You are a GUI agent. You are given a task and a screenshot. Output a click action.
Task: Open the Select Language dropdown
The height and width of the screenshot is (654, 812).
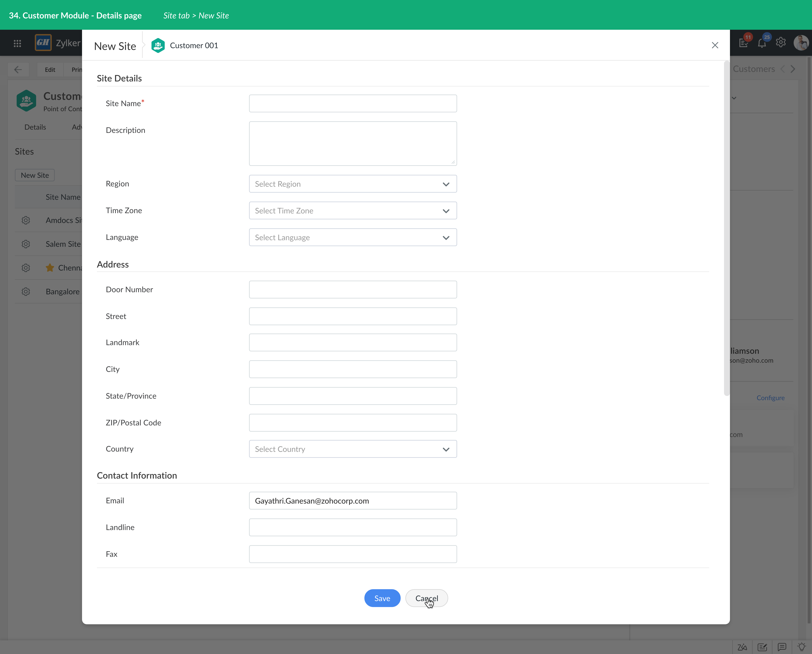[353, 237]
